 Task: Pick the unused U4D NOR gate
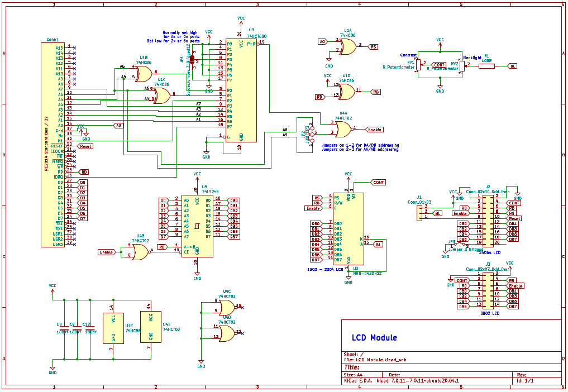[227, 334]
